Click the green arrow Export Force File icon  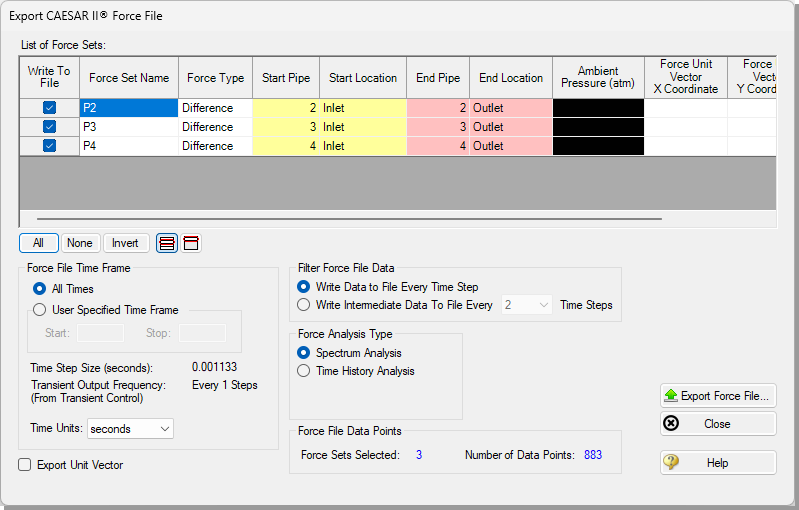(671, 395)
